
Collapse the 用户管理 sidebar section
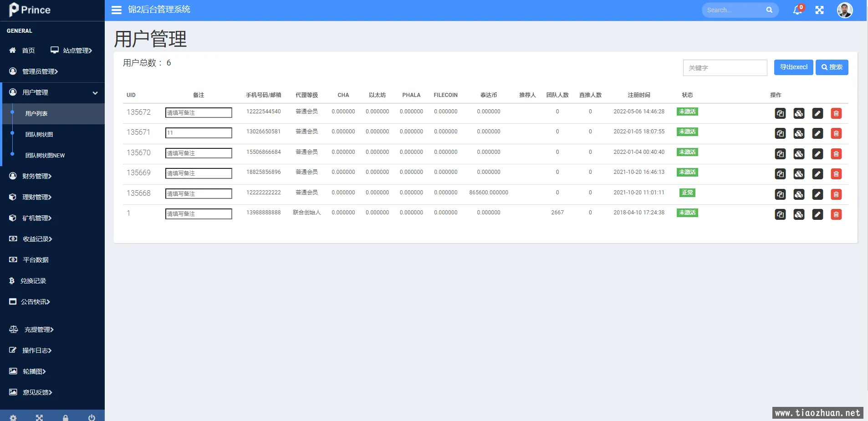(52, 92)
